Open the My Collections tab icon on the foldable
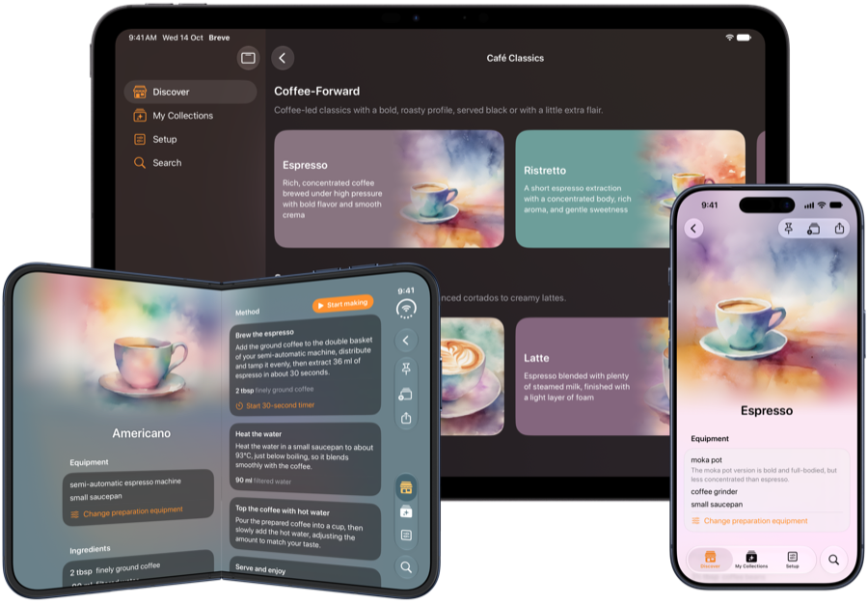Image resolution: width=868 pixels, height=604 pixels. pos(406,511)
